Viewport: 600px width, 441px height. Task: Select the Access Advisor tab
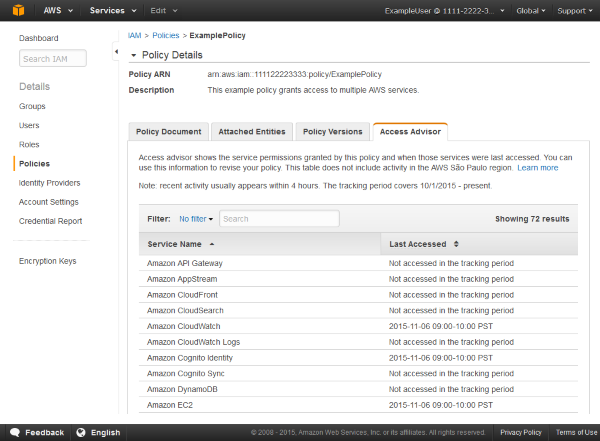click(x=410, y=132)
